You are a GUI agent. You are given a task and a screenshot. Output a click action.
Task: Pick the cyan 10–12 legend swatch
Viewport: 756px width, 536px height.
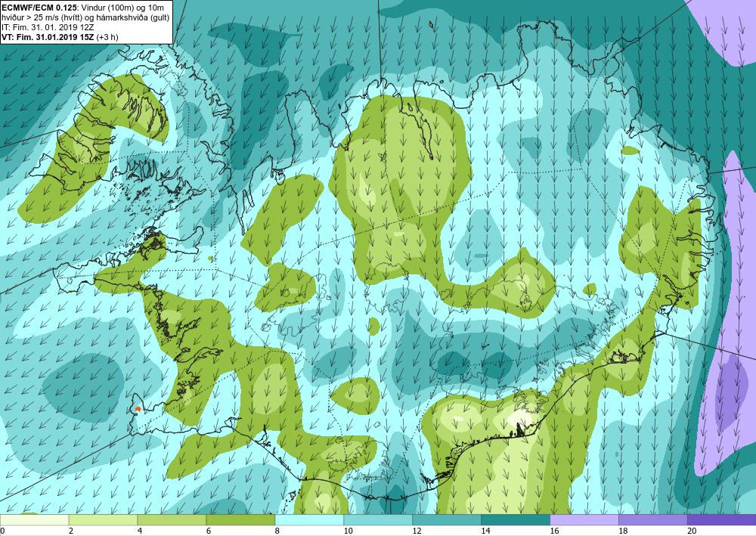(x=378, y=519)
